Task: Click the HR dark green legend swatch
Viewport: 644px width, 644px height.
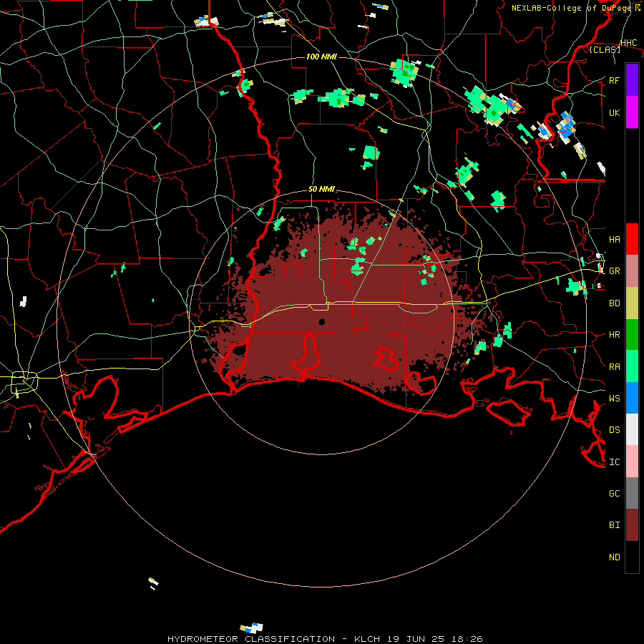Action: (632, 335)
